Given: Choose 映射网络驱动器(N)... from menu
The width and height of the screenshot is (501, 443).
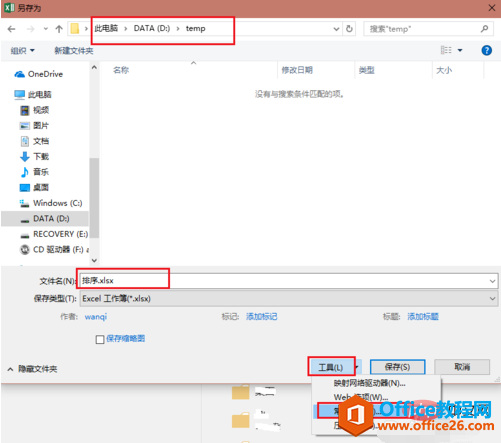Looking at the screenshot, I should [x=369, y=383].
